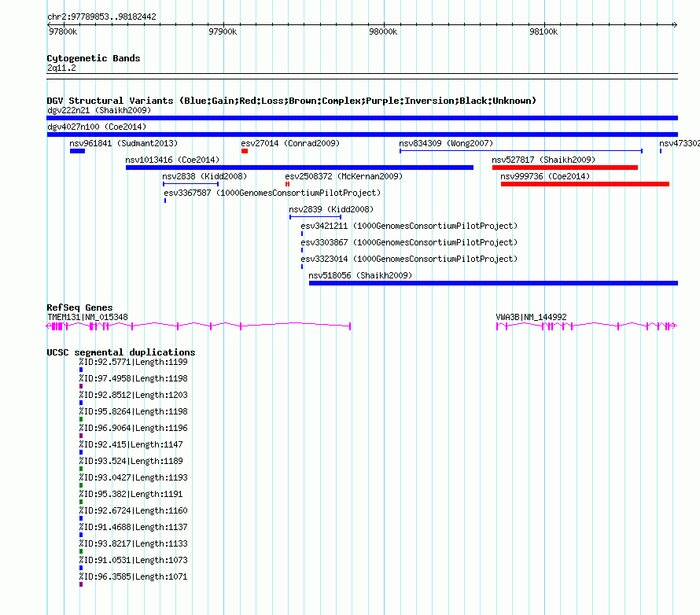Click the nsv2839 (Kidd2008) variant line
Screen dimensions: 700x615
(x=315, y=217)
